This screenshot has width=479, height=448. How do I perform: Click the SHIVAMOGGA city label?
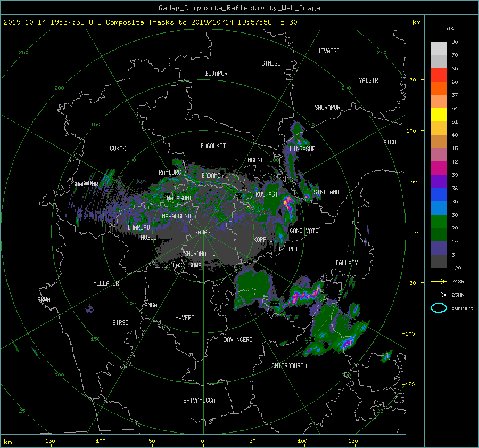(199, 401)
